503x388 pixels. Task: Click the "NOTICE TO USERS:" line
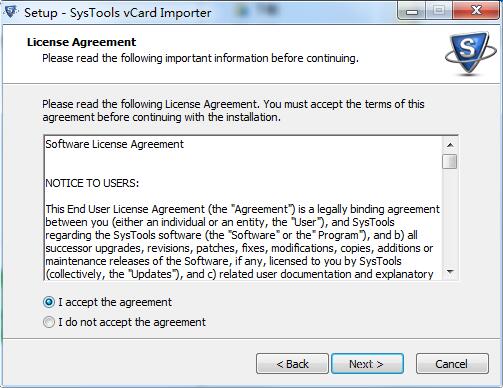(x=92, y=183)
